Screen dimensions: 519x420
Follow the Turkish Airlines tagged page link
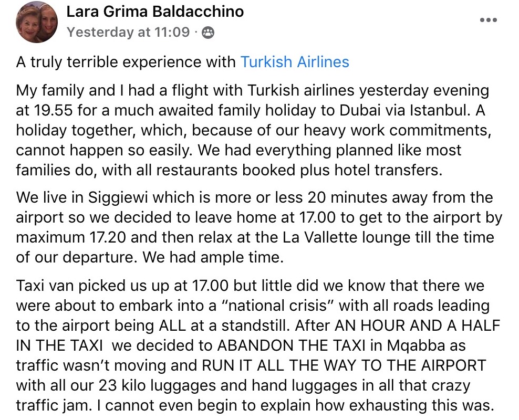point(295,62)
